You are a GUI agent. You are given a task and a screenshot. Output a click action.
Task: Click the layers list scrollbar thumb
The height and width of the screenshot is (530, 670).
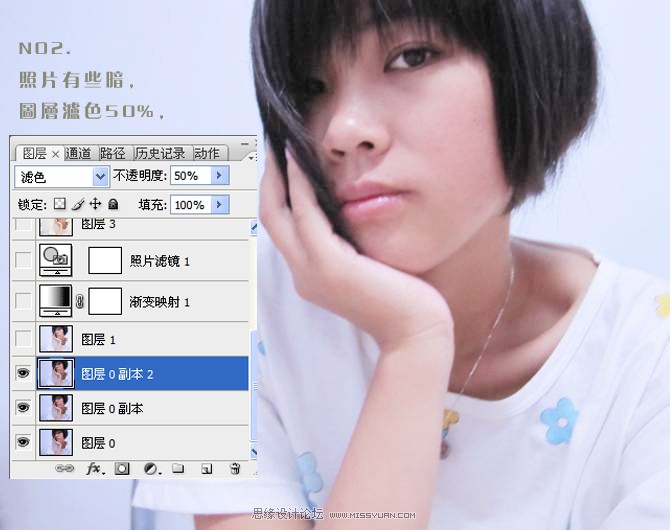coord(254,386)
